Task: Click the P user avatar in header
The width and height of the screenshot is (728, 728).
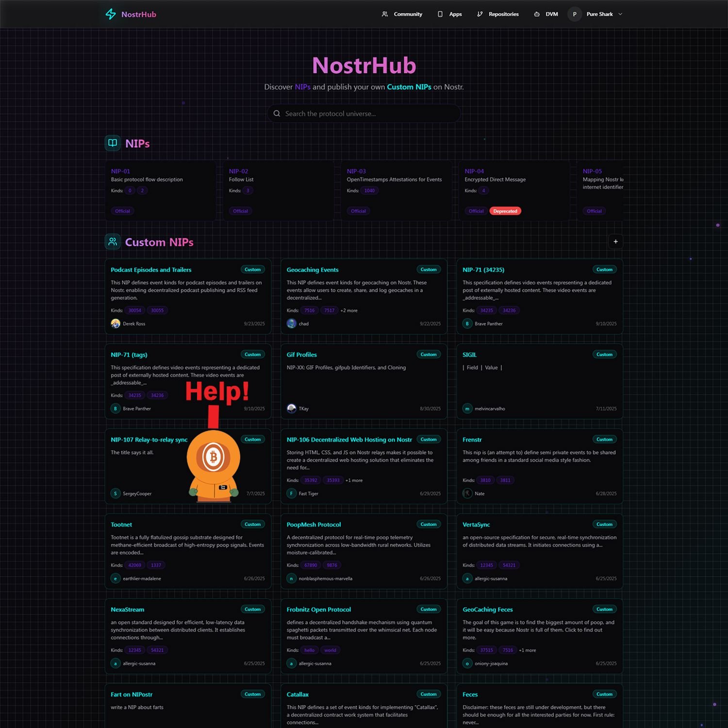Action: [x=575, y=14]
